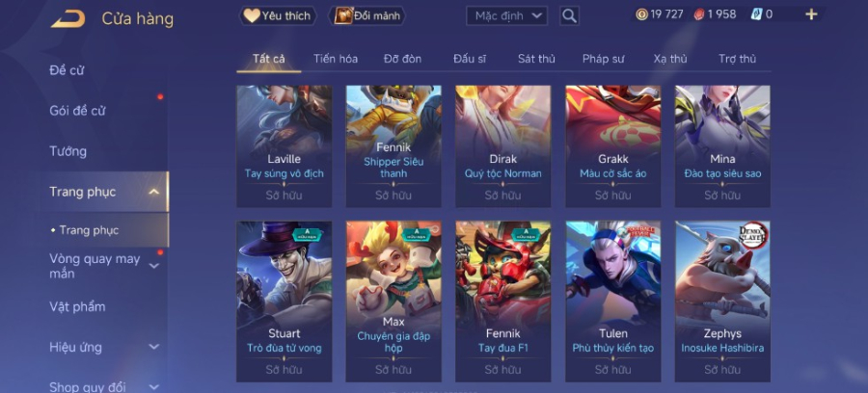Expand the Hiệu ứng sidebar section

point(154,347)
